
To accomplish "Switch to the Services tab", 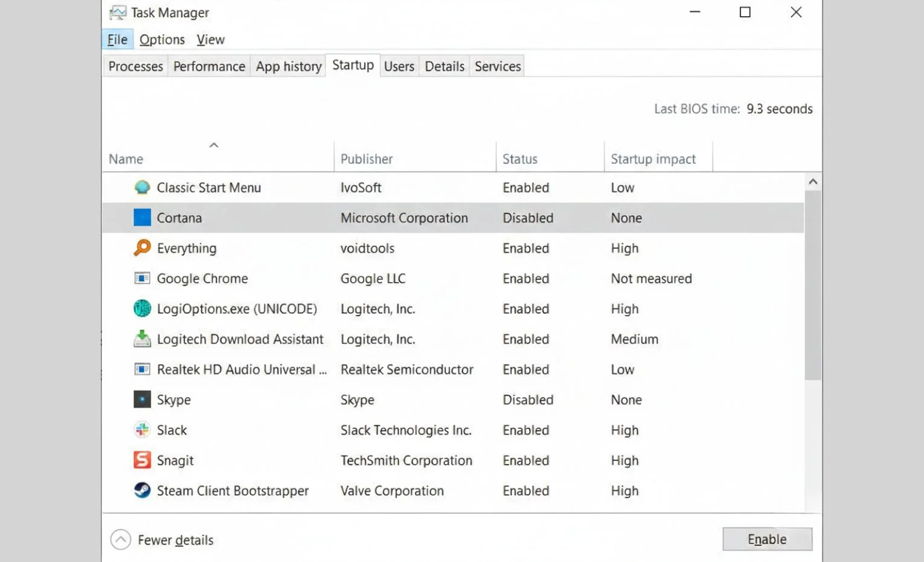I will [498, 66].
